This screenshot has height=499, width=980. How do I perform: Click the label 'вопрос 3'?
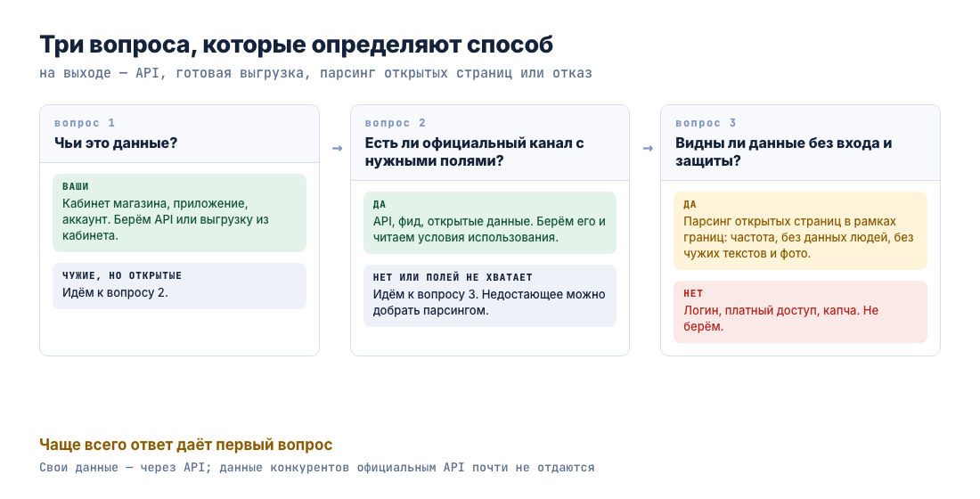pyautogui.click(x=706, y=123)
